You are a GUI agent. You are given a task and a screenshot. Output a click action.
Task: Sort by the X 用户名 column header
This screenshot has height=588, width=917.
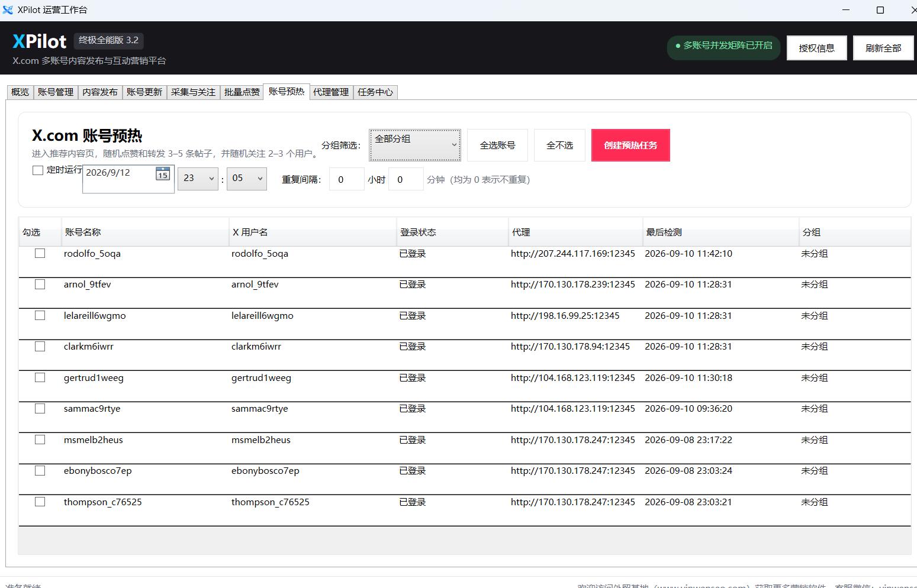tap(313, 232)
